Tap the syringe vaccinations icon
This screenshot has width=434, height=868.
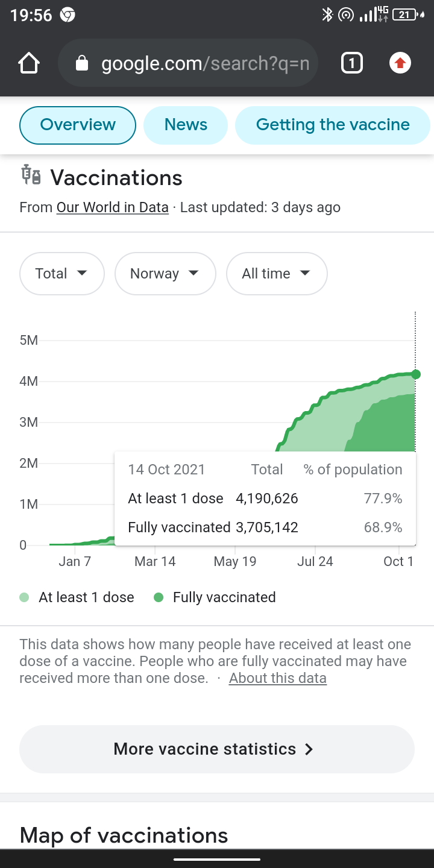coord(31,175)
